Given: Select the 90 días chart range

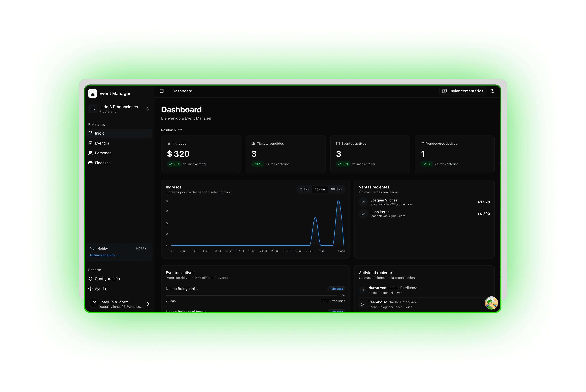Looking at the screenshot, I should point(336,189).
